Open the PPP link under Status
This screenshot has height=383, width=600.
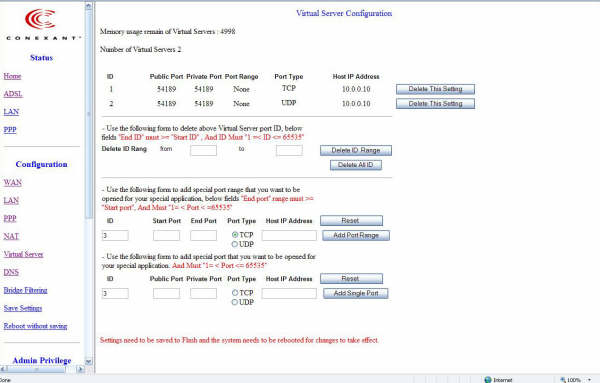pyautogui.click(x=10, y=130)
